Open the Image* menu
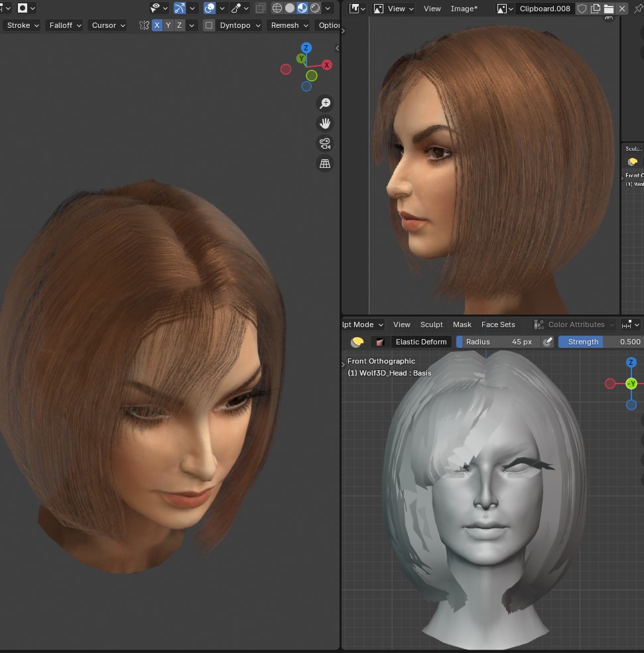Image resolution: width=644 pixels, height=653 pixels. 464,9
